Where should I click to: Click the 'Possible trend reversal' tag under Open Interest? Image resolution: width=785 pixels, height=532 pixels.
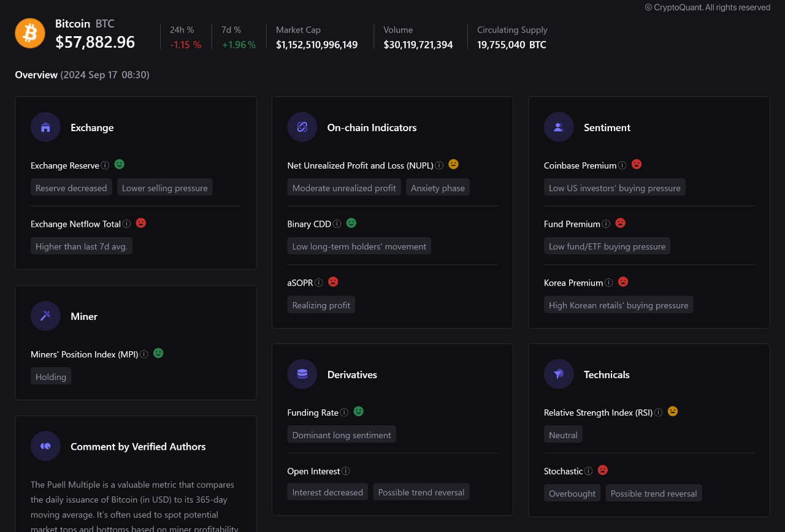[421, 492]
